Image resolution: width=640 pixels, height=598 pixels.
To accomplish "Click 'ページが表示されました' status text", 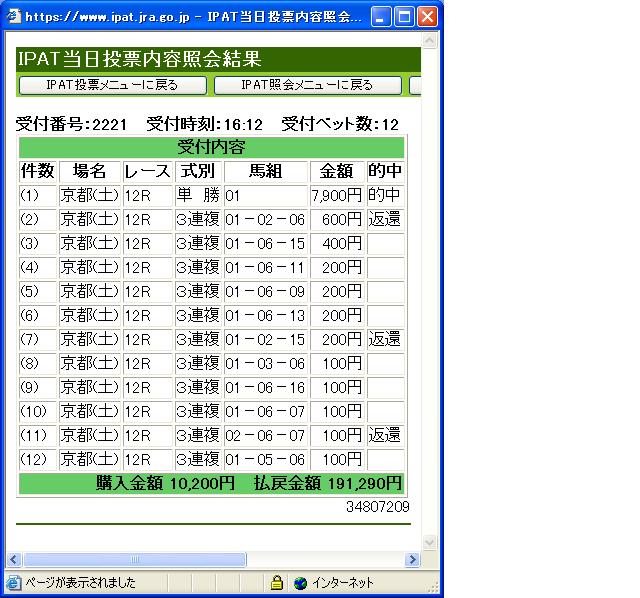I will [x=80, y=582].
